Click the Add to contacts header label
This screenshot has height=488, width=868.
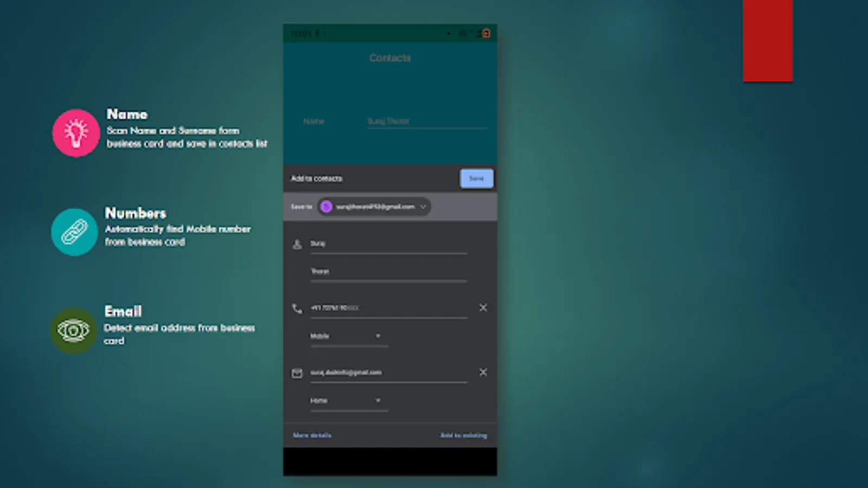tap(316, 178)
